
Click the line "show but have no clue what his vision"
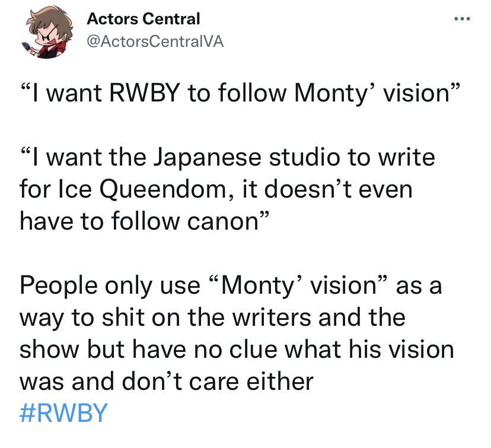[x=237, y=349]
